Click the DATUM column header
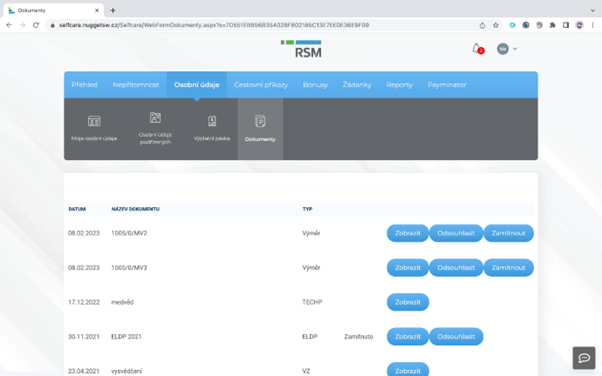Viewport: 602px width, 376px height. [x=77, y=209]
